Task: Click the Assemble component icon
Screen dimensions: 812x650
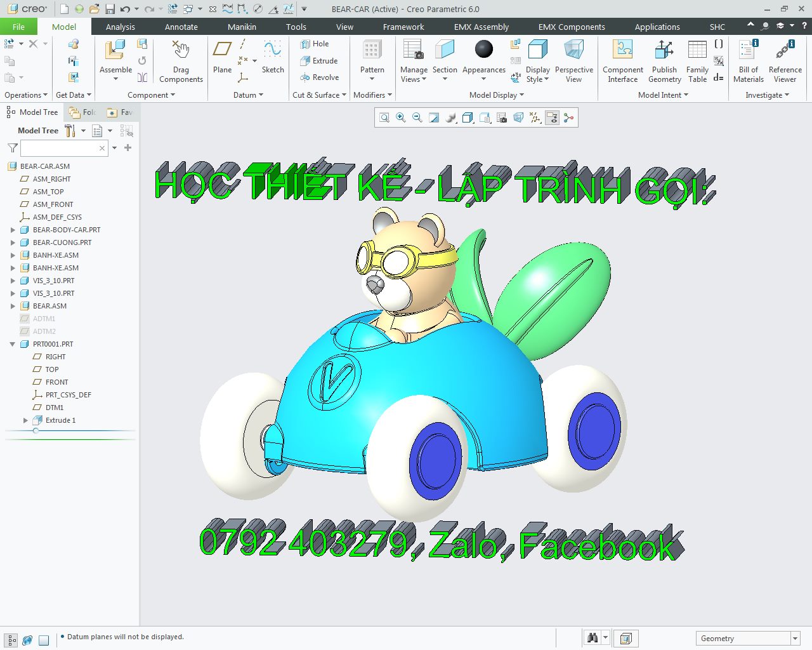Action: coord(115,51)
